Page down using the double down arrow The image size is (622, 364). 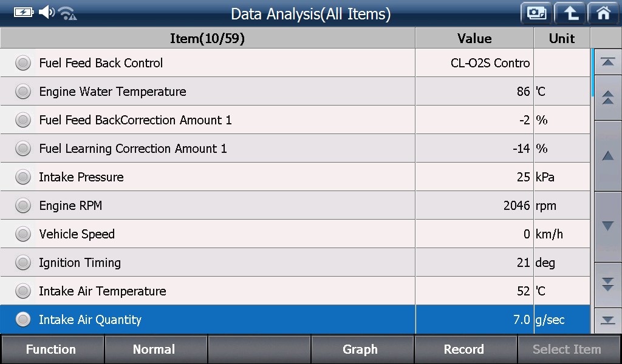607,285
